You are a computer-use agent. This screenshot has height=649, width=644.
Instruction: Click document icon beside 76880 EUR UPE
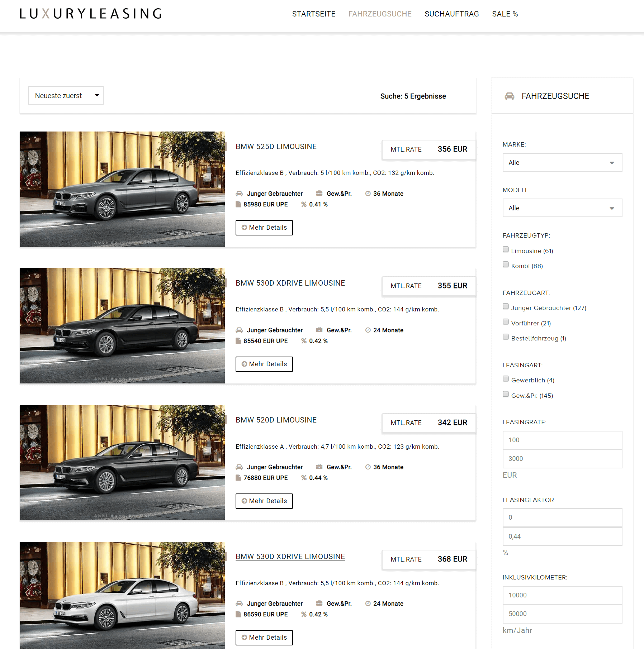coord(238,478)
